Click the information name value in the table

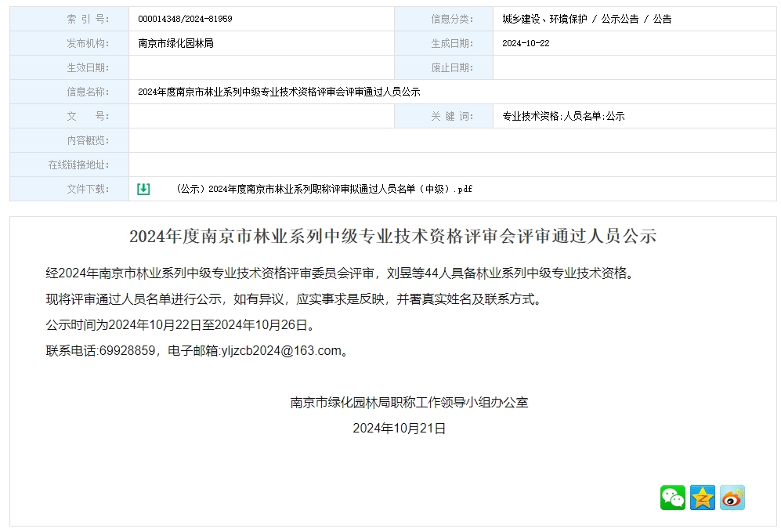click(x=279, y=92)
